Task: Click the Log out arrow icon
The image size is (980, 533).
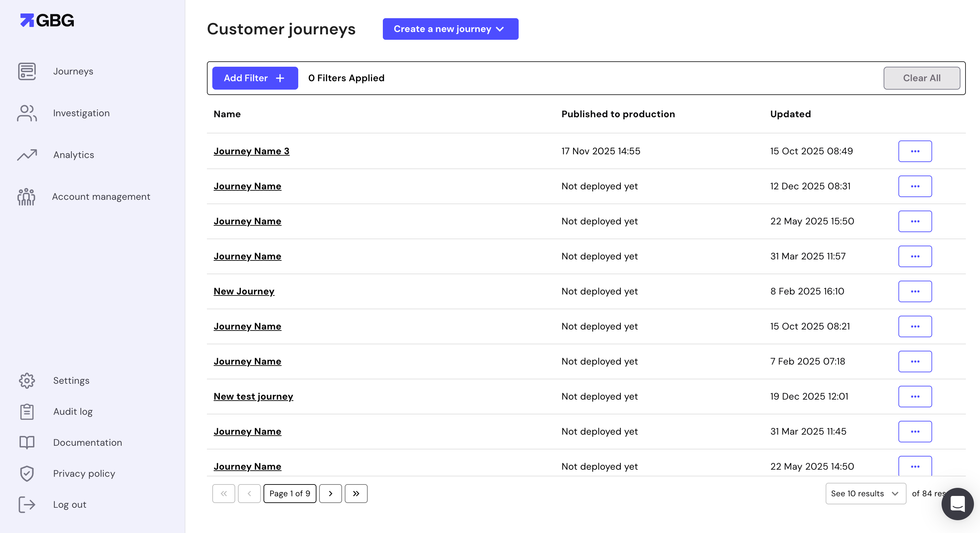Action: [27, 504]
